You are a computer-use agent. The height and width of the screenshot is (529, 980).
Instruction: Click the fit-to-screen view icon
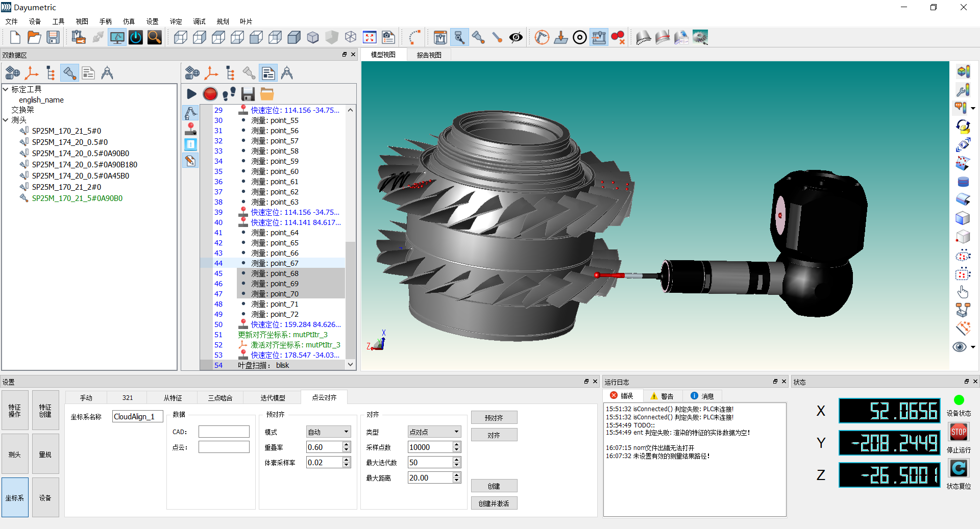point(370,37)
